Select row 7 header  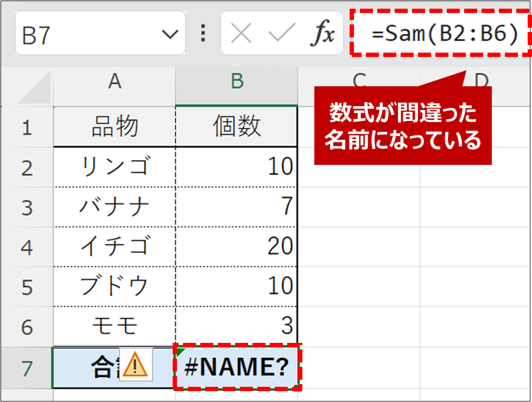27,368
